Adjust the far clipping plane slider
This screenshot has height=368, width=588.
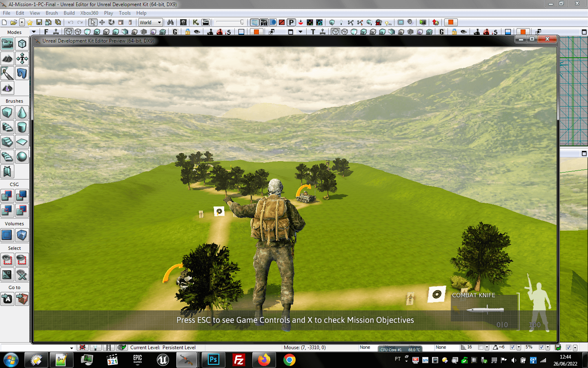pyautogui.click(x=230, y=22)
